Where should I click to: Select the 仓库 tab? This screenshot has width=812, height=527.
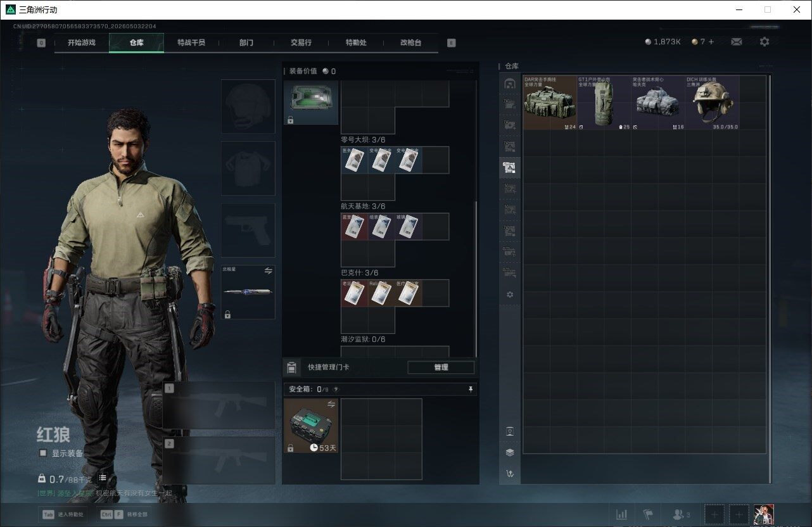click(x=137, y=42)
